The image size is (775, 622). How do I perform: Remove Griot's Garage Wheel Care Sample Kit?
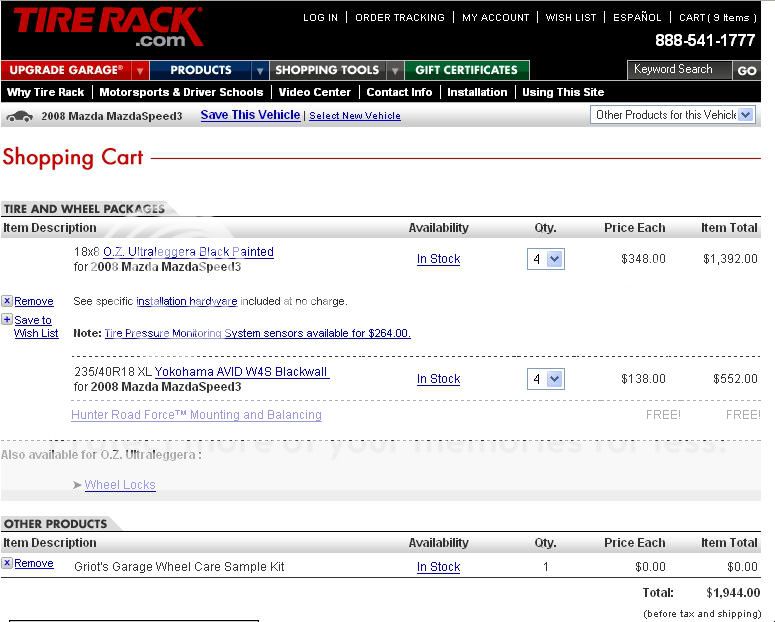[x=34, y=563]
